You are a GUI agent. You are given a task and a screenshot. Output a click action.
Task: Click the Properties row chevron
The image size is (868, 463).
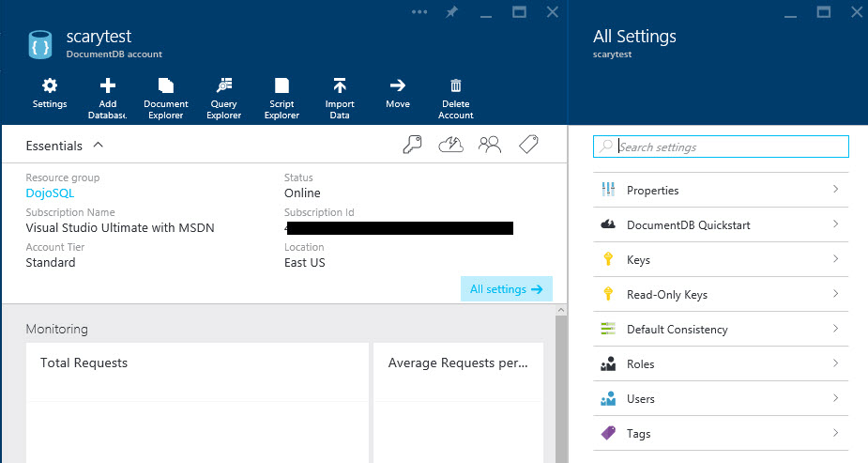[836, 190]
